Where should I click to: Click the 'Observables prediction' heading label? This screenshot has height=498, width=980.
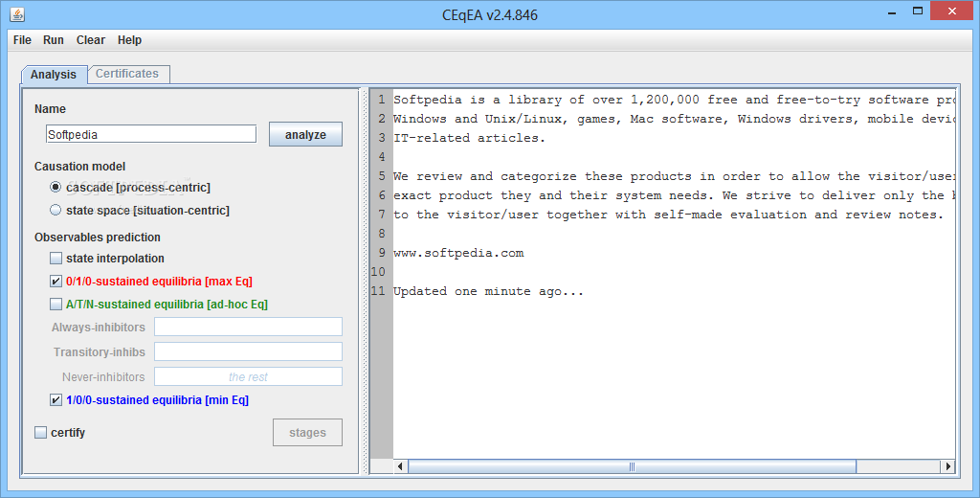point(98,238)
